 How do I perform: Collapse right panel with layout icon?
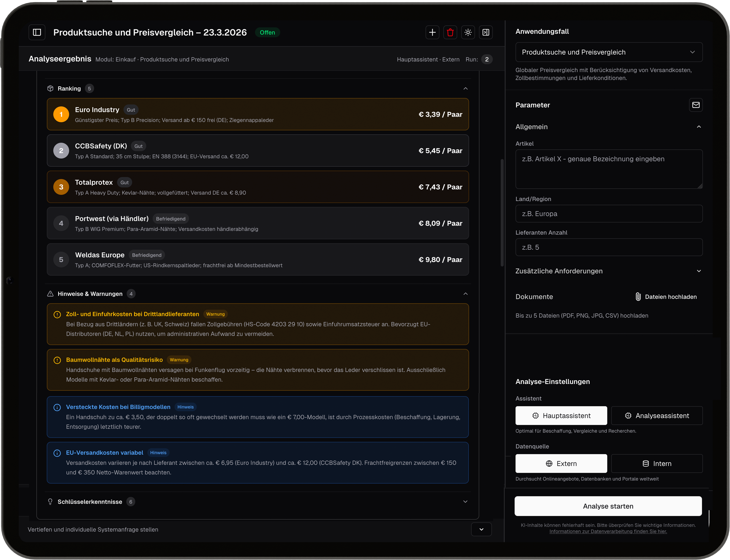pos(486,32)
